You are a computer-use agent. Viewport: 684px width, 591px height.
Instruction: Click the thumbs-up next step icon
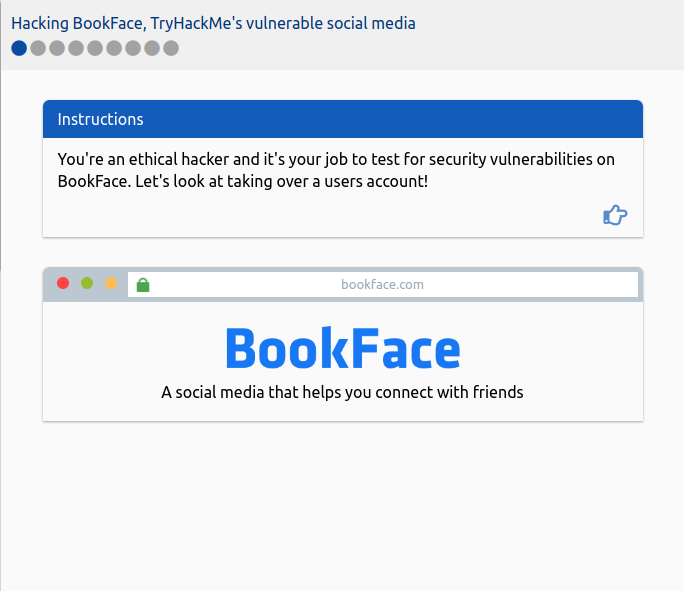(x=615, y=215)
